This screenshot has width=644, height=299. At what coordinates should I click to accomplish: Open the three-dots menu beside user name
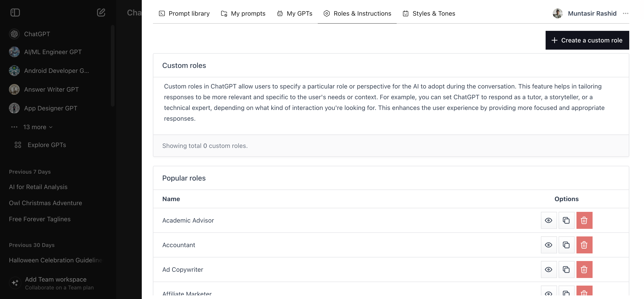tap(625, 13)
